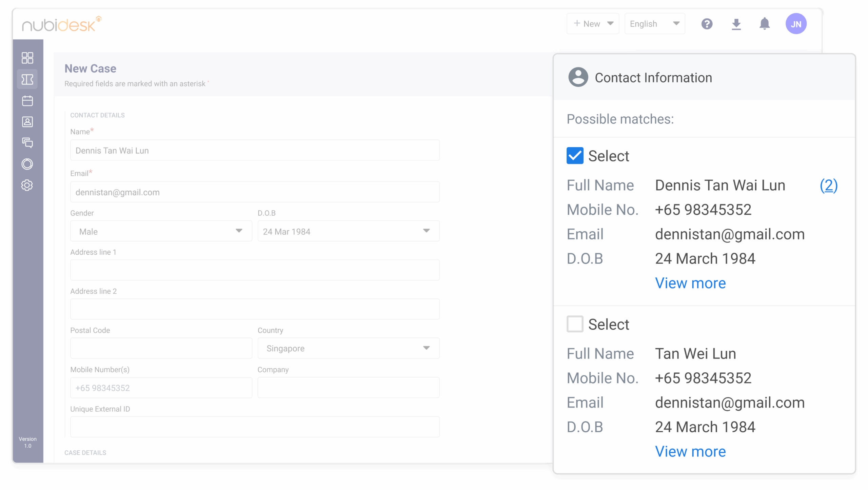This screenshot has height=490, width=868.
Task: Open the circular reports icon in sidebar
Action: point(27,164)
